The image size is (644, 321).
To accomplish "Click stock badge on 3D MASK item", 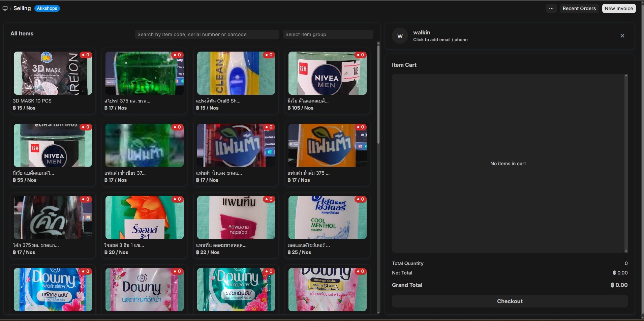I will pyautogui.click(x=86, y=55).
